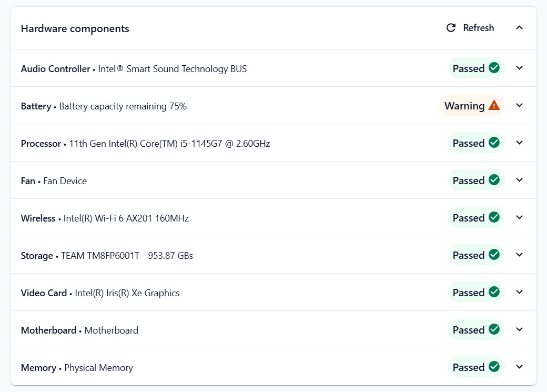
Task: Select the Processor i5-1145G7 row text
Action: (x=146, y=144)
